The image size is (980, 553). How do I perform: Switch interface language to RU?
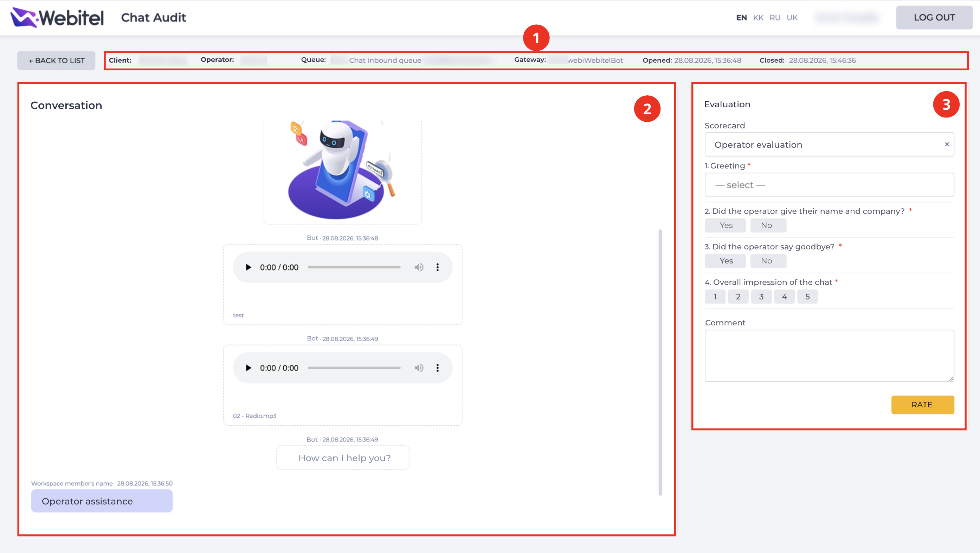775,18
